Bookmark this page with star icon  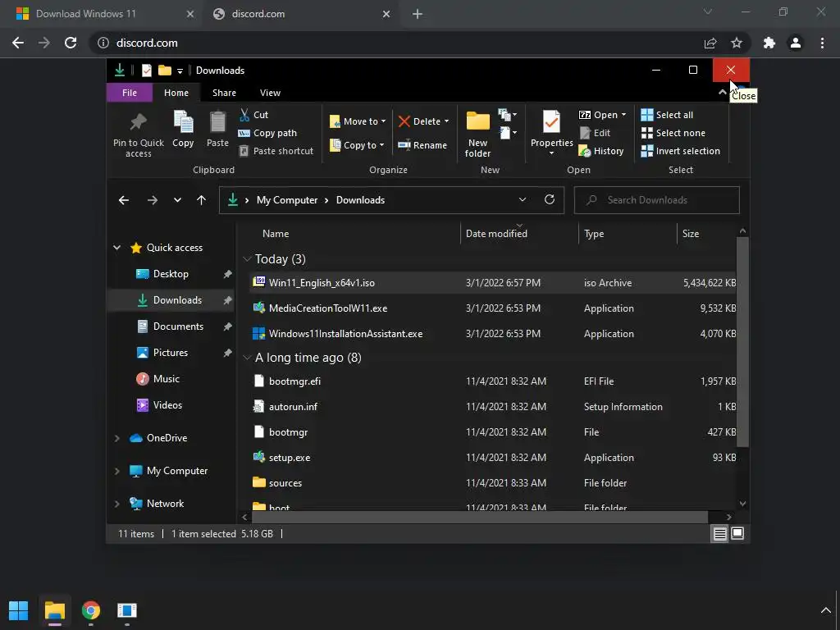click(737, 43)
